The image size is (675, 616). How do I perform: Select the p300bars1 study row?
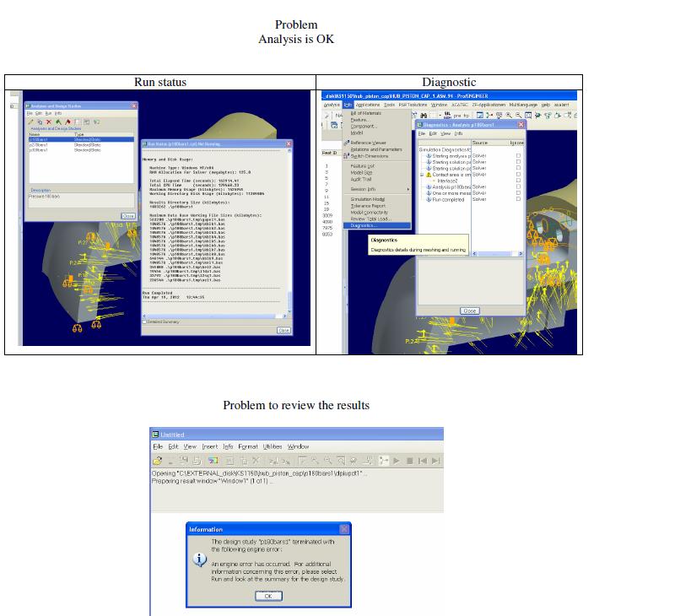[81, 150]
